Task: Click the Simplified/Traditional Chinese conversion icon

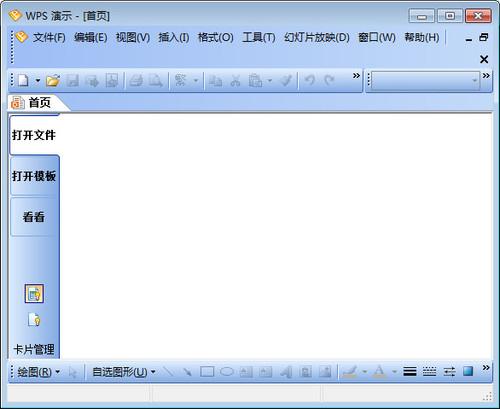Action: click(181, 81)
